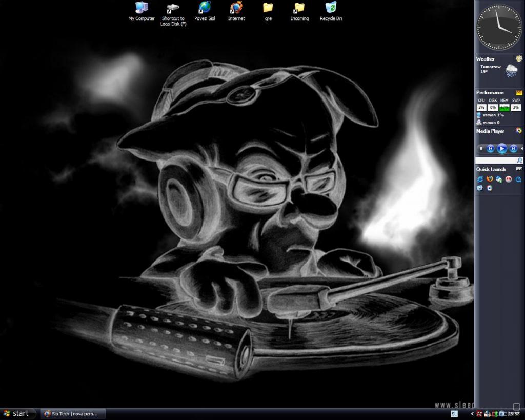
Task: Launch Internet Explorer from Quick Launch
Action: 480,179
